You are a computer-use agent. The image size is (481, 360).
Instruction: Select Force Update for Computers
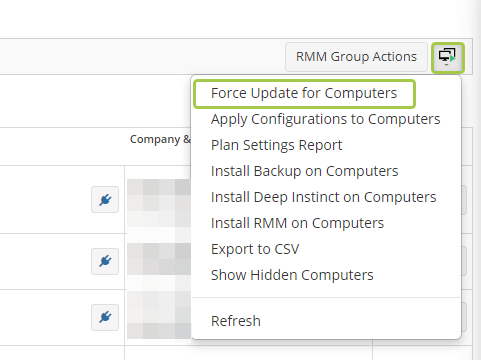coord(304,93)
